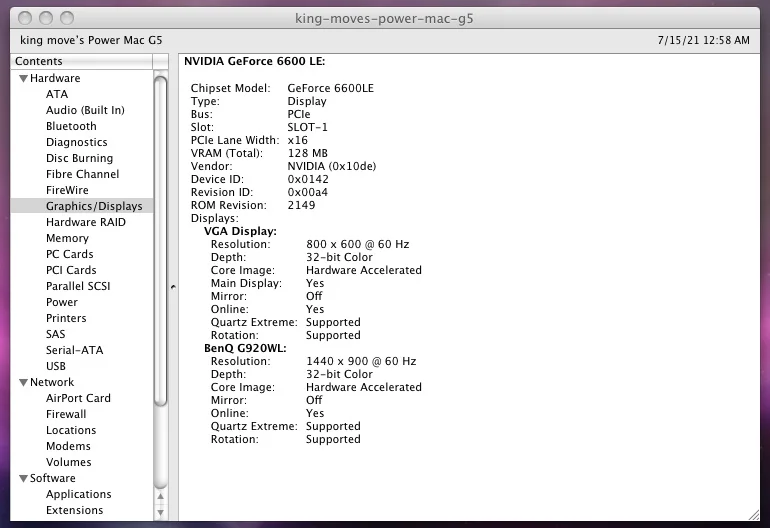Collapse the Hardware section triangle
The height and width of the screenshot is (528, 770).
point(23,79)
